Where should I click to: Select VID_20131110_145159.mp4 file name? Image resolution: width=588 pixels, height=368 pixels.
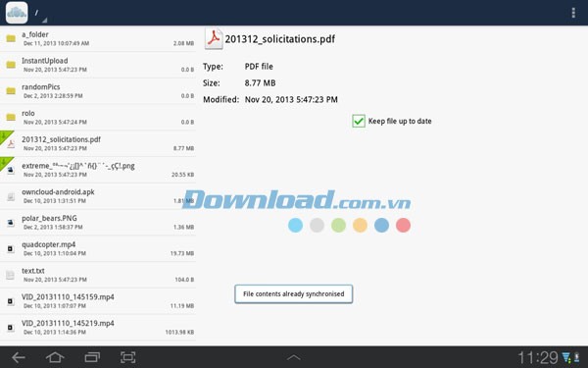tap(68, 297)
